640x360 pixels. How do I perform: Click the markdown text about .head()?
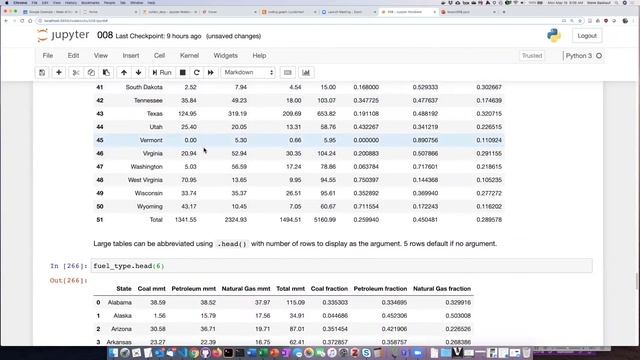click(x=295, y=244)
